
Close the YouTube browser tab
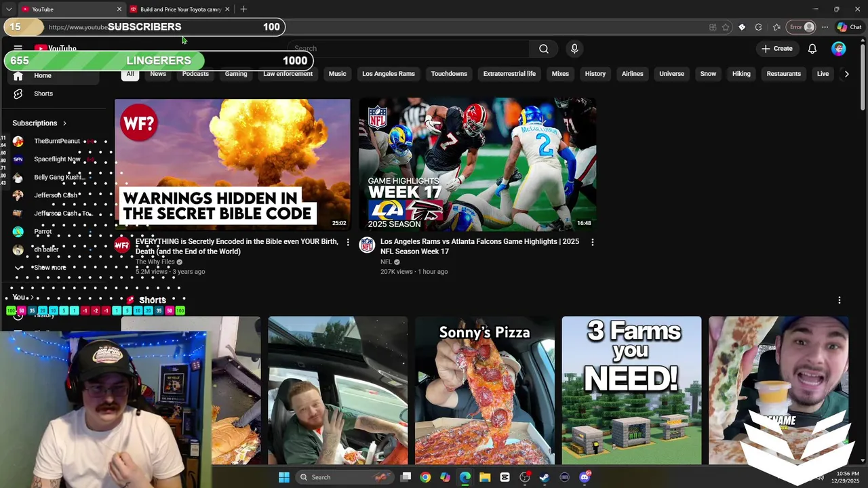pos(119,9)
